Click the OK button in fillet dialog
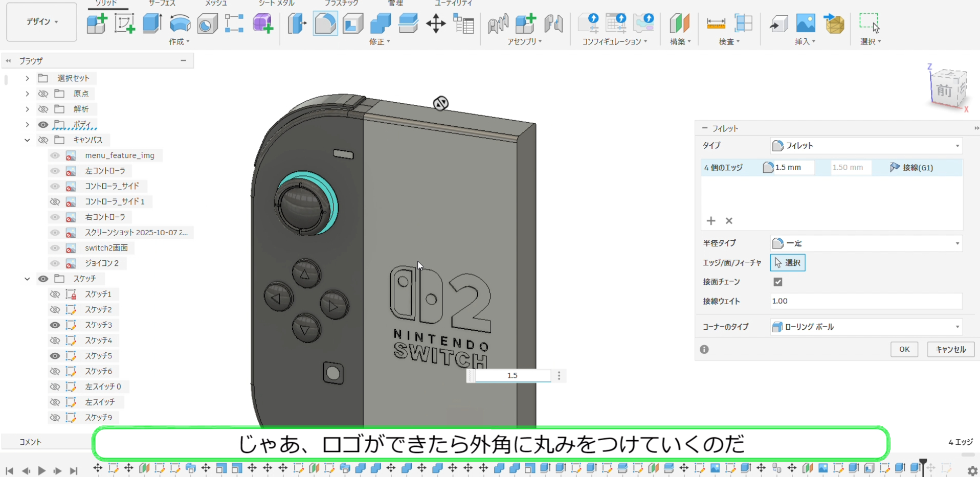The image size is (980, 477). pyautogui.click(x=904, y=349)
